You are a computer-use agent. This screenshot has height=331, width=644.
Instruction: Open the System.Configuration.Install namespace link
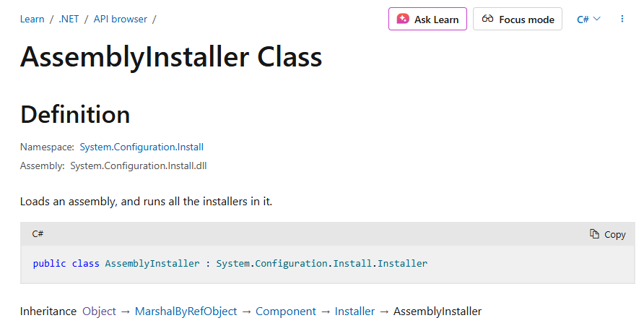(x=142, y=147)
